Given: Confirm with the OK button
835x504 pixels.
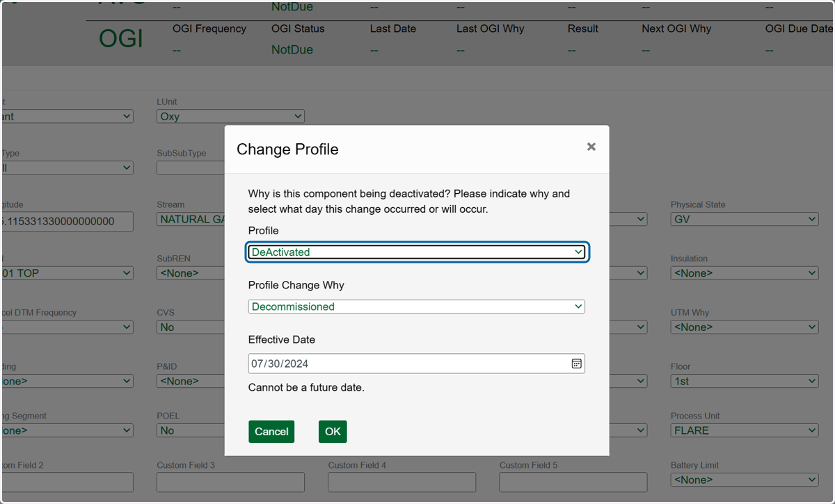Looking at the screenshot, I should (x=333, y=432).
